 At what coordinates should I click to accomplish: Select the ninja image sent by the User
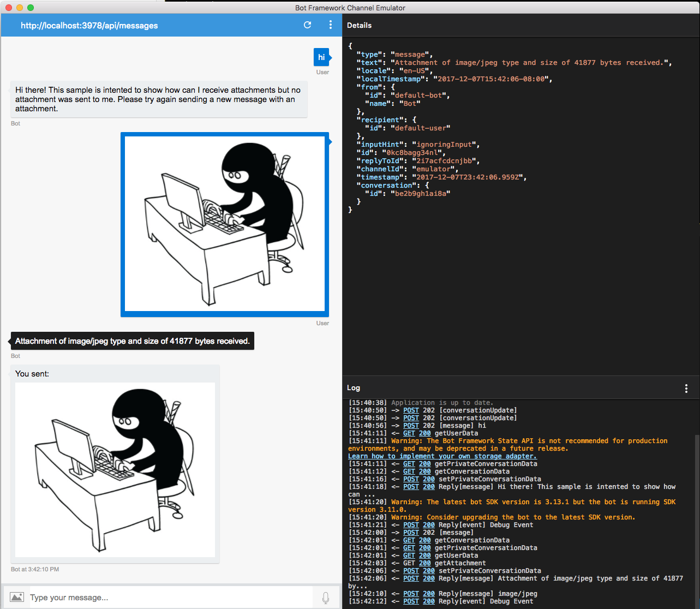pos(224,224)
